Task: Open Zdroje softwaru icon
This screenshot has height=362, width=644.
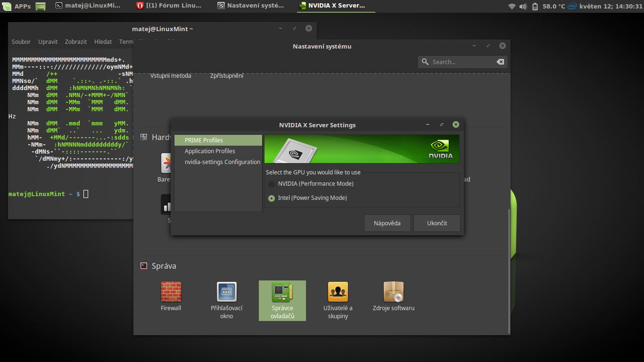Action: [393, 292]
